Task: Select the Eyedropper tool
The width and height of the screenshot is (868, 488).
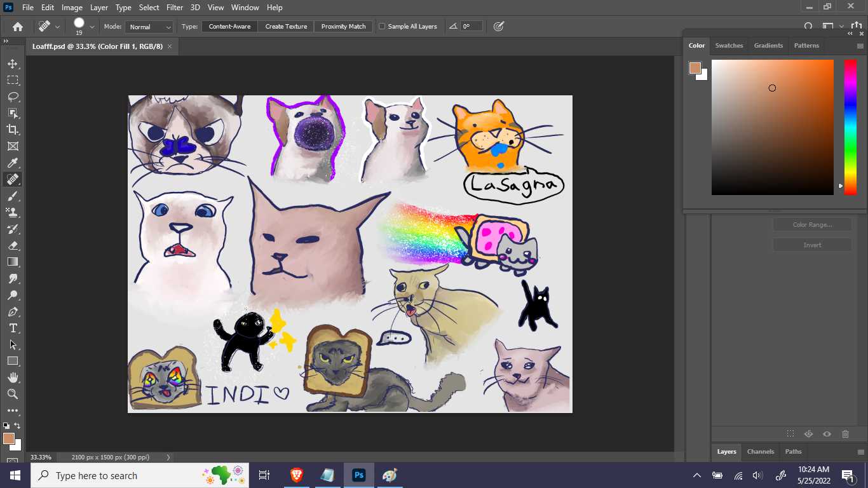Action: coord(13,163)
